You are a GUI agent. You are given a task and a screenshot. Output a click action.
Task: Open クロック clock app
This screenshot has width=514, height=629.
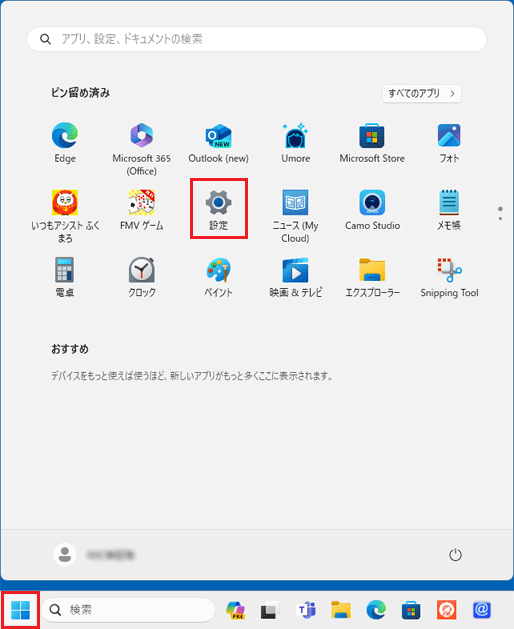pos(142,277)
